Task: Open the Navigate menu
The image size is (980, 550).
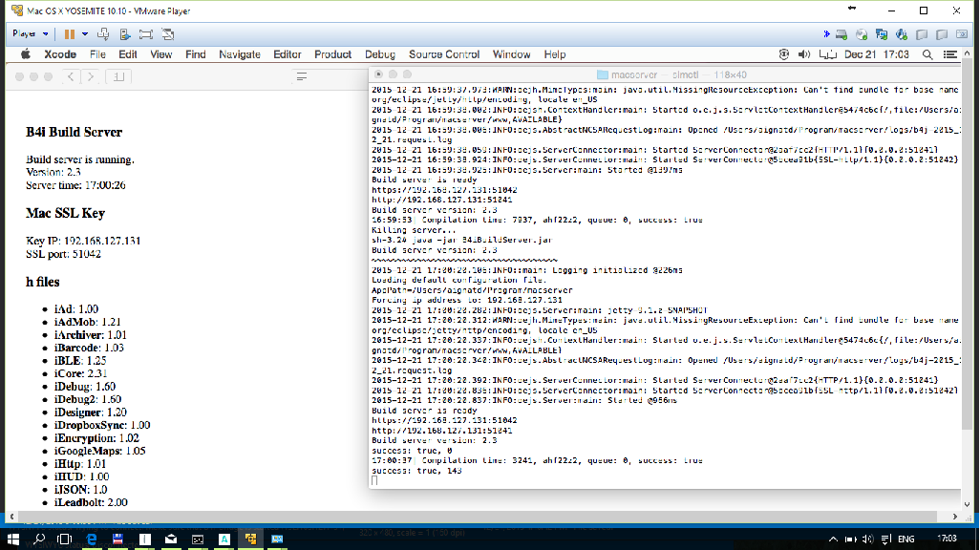Action: 240,54
